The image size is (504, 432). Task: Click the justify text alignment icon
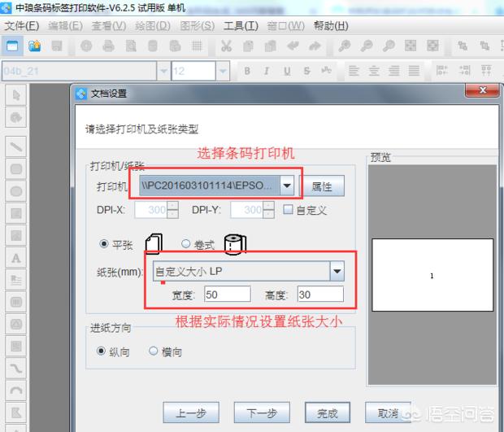(414, 71)
